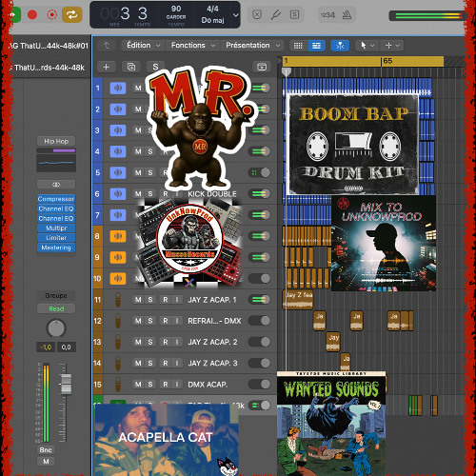Click the duplicate track icon
The height and width of the screenshot is (476, 476).
coord(130,67)
